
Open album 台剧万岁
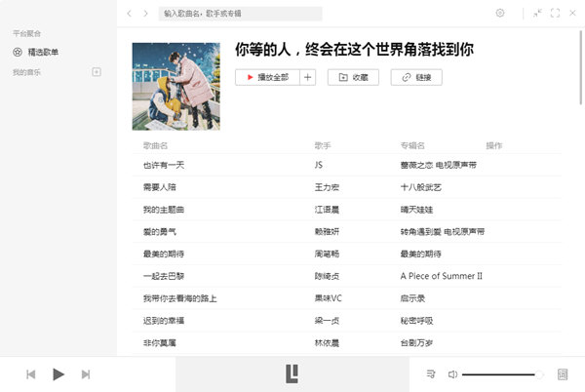click(416, 343)
